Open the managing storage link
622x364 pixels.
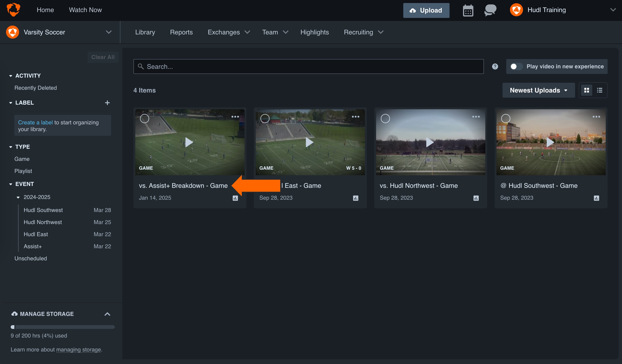click(x=79, y=349)
